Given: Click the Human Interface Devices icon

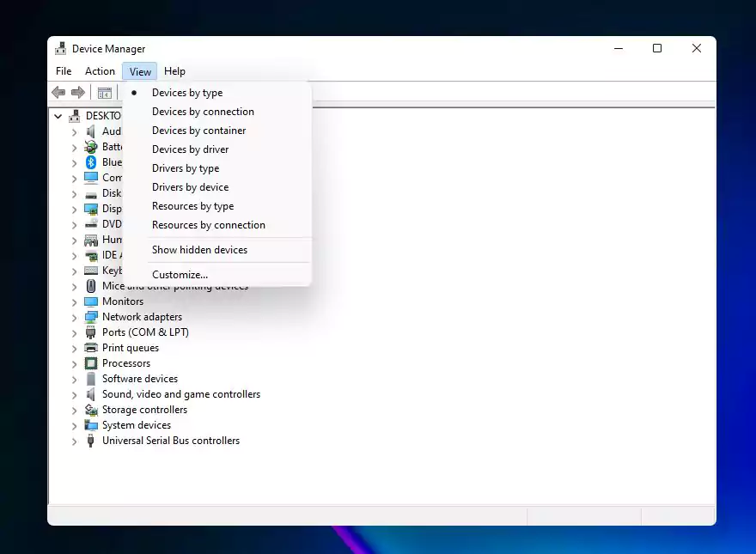Looking at the screenshot, I should 91,240.
